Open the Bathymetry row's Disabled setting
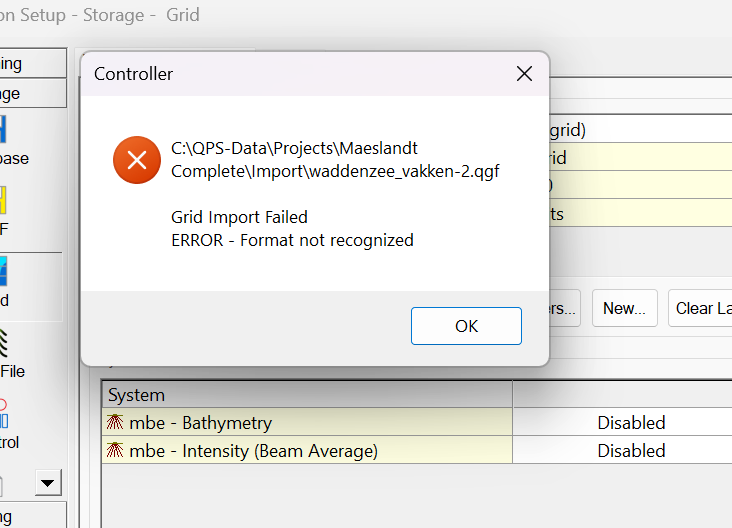The height and width of the screenshot is (528, 732). pos(631,423)
